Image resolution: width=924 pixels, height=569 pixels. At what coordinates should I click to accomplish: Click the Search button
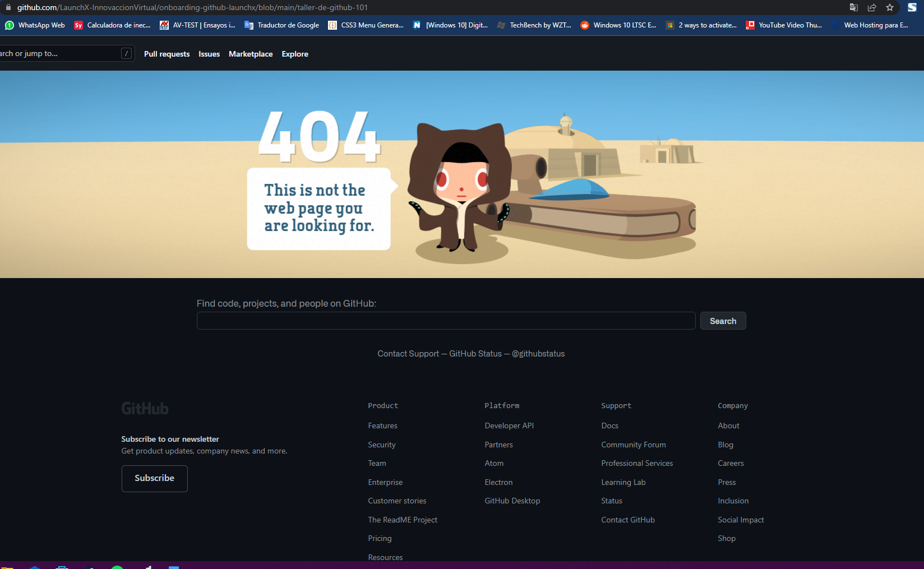pos(723,321)
